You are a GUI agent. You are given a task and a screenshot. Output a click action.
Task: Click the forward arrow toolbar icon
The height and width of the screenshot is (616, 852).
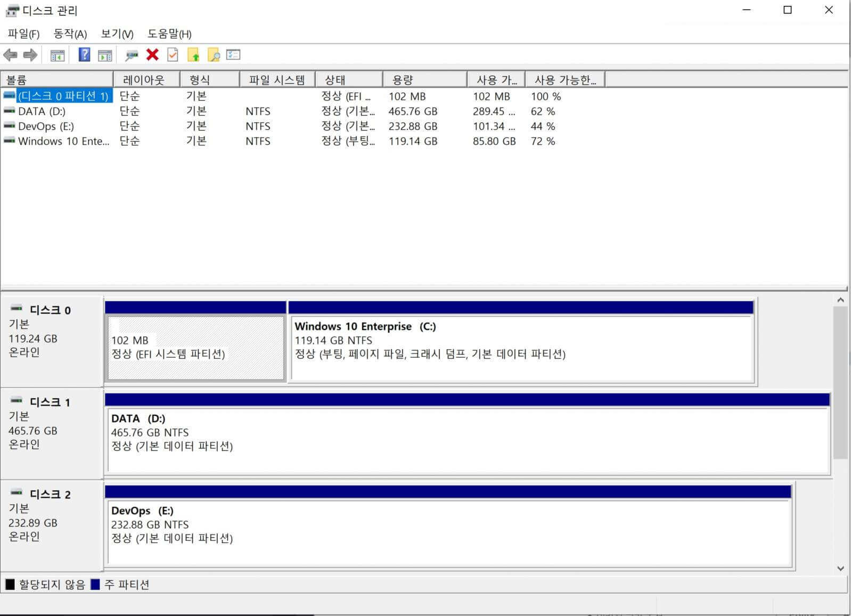(x=30, y=55)
